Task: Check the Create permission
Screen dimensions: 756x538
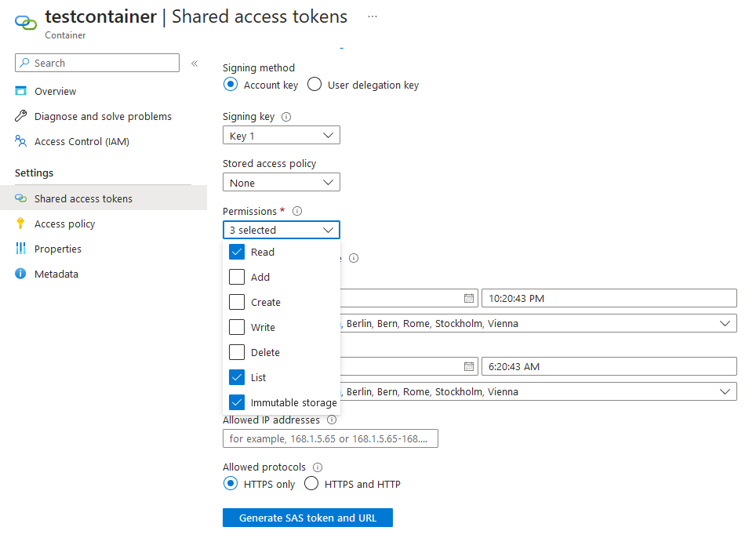Action: click(237, 302)
